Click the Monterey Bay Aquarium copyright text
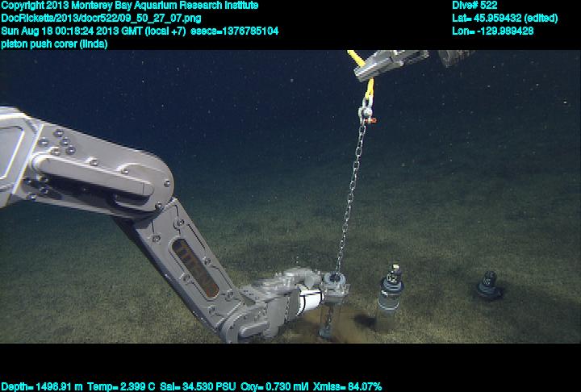This screenshot has width=581, height=392. tap(129, 6)
